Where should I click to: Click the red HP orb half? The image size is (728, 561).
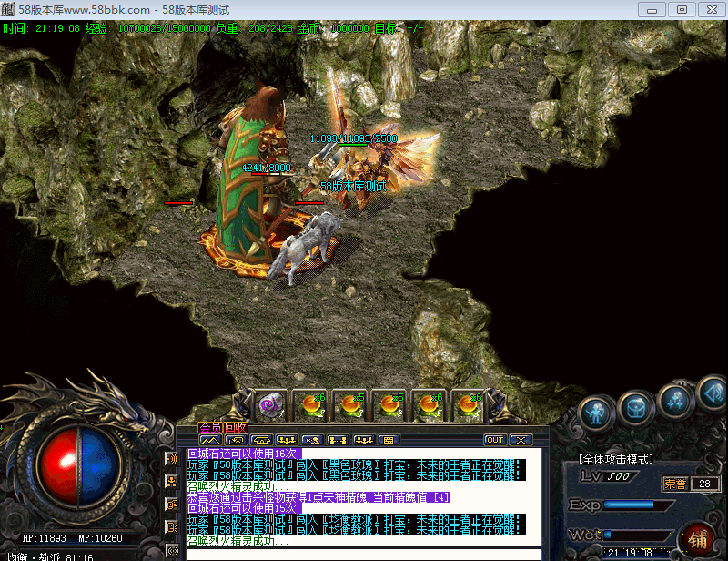pos(59,466)
